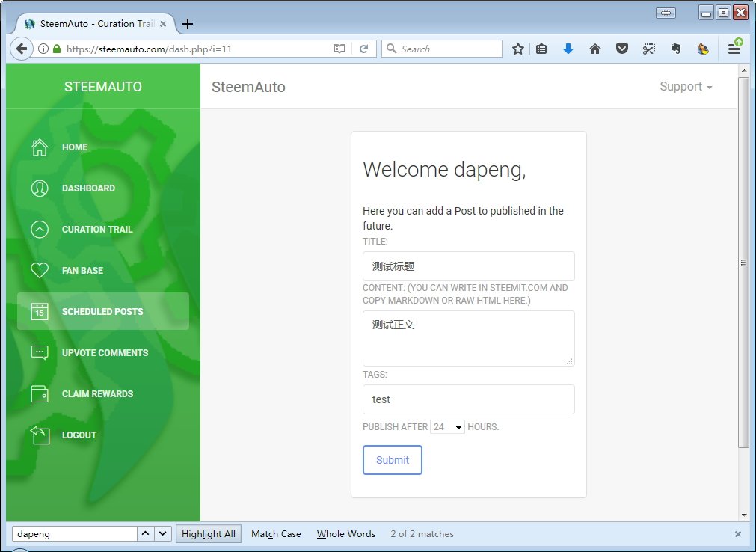Bookmark this page with the star icon
Image resolution: width=756 pixels, height=552 pixels.
tap(518, 49)
